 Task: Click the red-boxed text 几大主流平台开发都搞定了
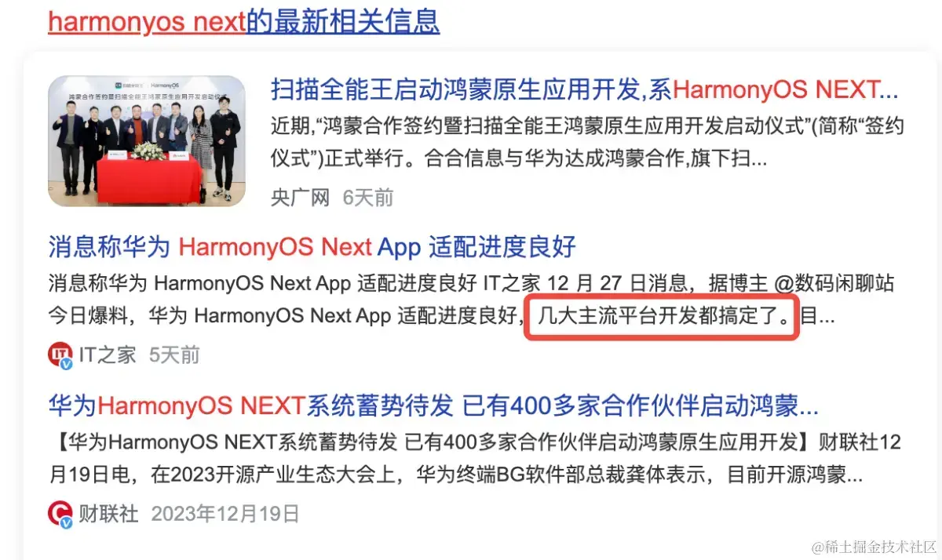click(662, 317)
